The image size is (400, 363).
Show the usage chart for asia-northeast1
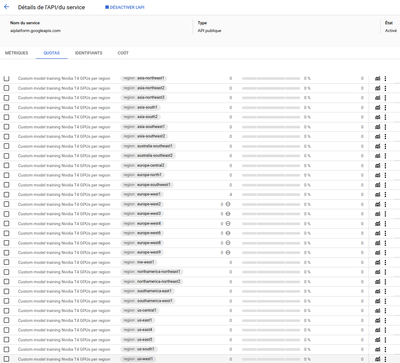pyautogui.click(x=377, y=78)
